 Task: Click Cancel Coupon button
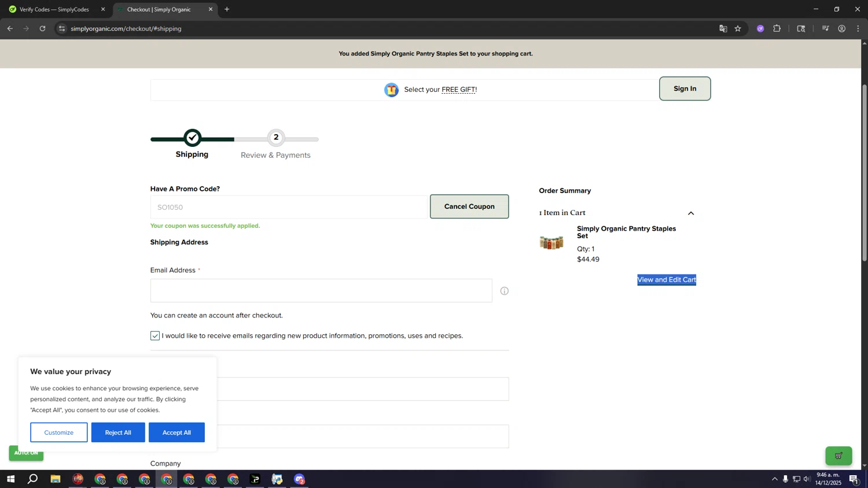(x=469, y=206)
